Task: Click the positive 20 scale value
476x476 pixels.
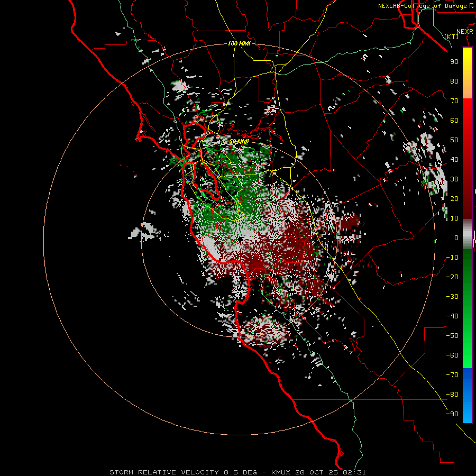Action: [x=454, y=198]
